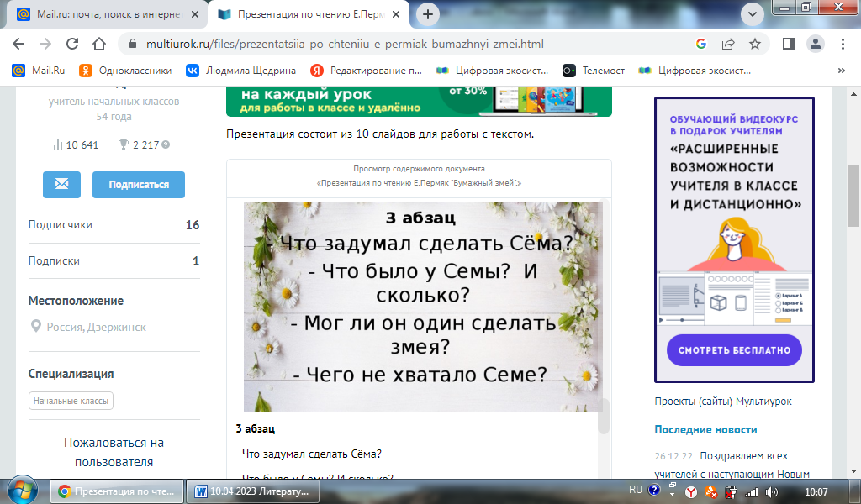Reload the multiurok.ru page

[72, 44]
